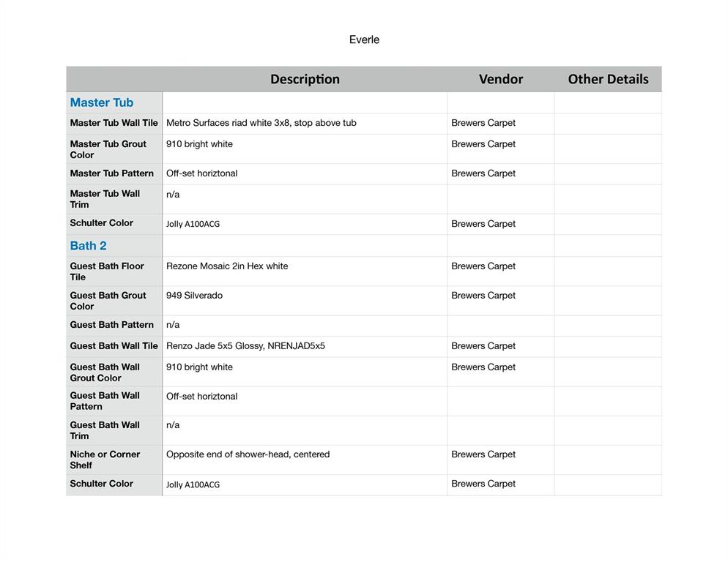Screen dimensions: 728x562
Task: Click the blue "Bath 2" section heading
Action: click(88, 245)
